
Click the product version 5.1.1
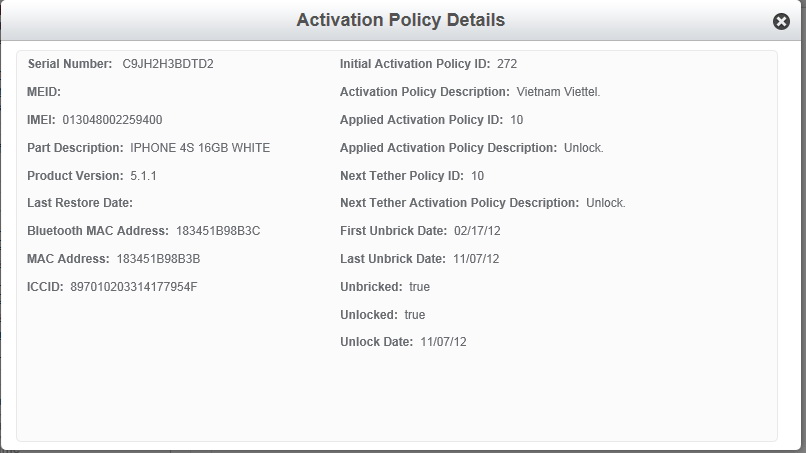(x=143, y=176)
